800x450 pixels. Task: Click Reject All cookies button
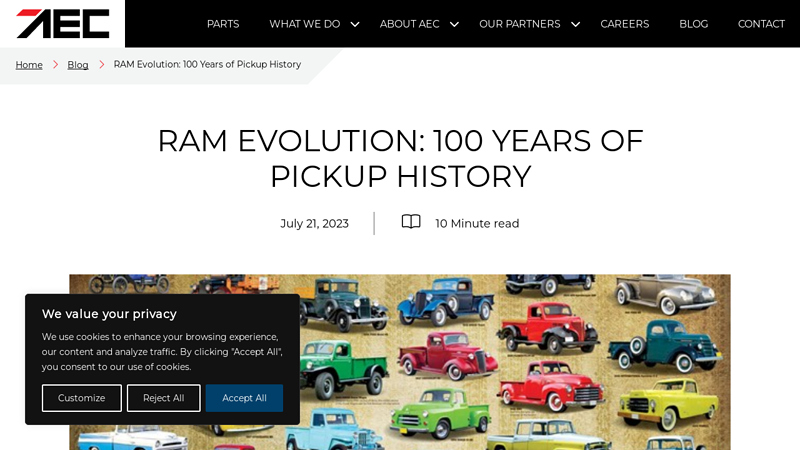tap(163, 398)
